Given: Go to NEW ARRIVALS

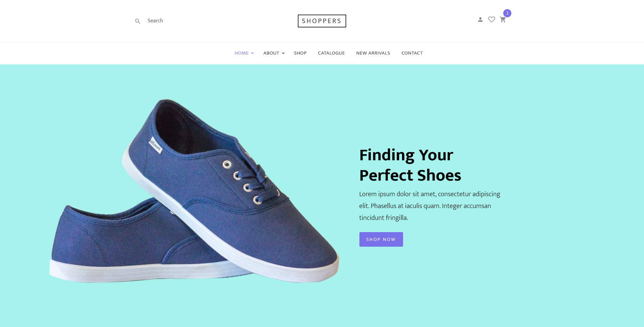Looking at the screenshot, I should 373,53.
